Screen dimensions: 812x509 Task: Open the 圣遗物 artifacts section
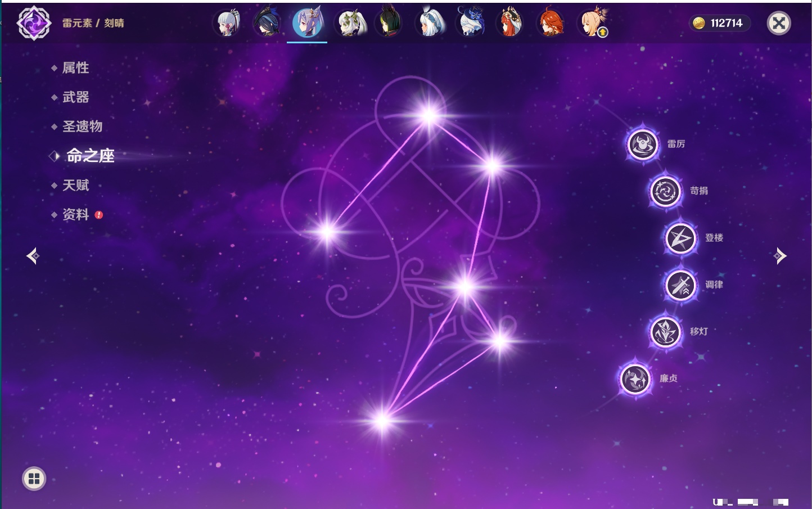coord(82,127)
